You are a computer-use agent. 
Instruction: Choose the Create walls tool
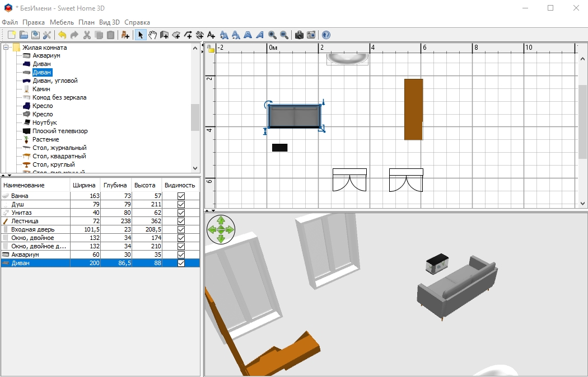coord(164,35)
